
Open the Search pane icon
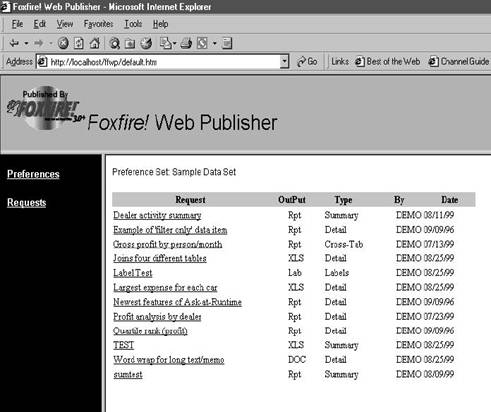click(x=115, y=43)
